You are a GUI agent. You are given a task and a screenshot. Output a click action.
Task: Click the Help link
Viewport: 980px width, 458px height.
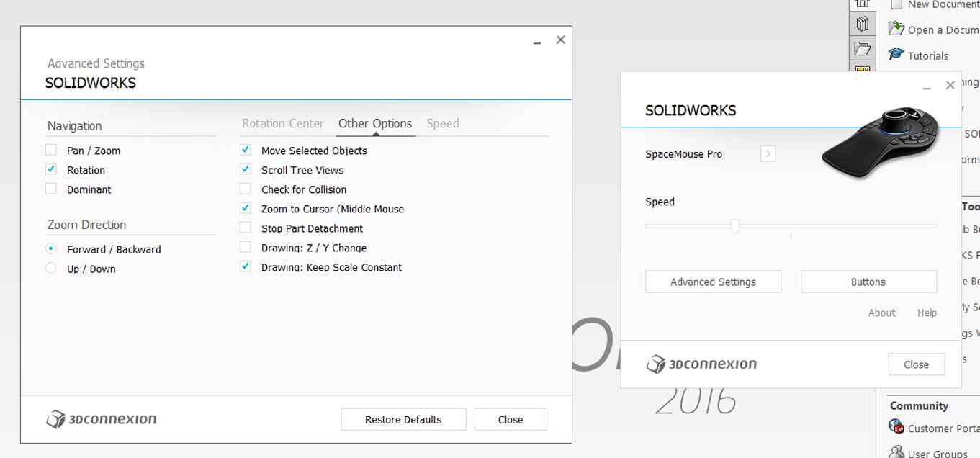tap(927, 313)
